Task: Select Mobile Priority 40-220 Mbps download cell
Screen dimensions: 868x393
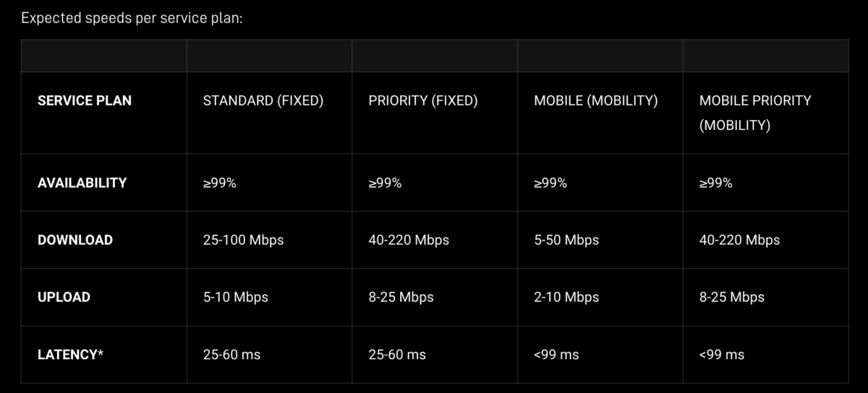Action: (x=739, y=240)
